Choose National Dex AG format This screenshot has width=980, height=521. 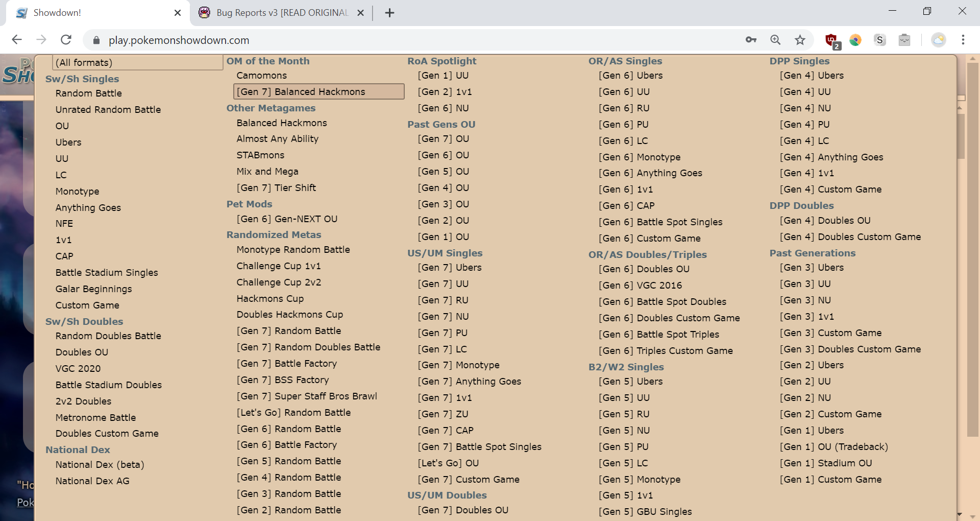tap(92, 481)
